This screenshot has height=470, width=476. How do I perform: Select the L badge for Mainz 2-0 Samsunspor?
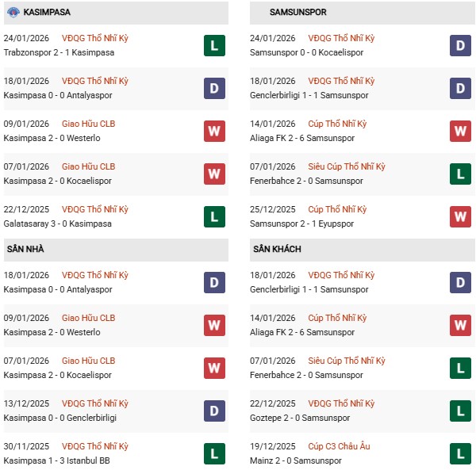(460, 453)
